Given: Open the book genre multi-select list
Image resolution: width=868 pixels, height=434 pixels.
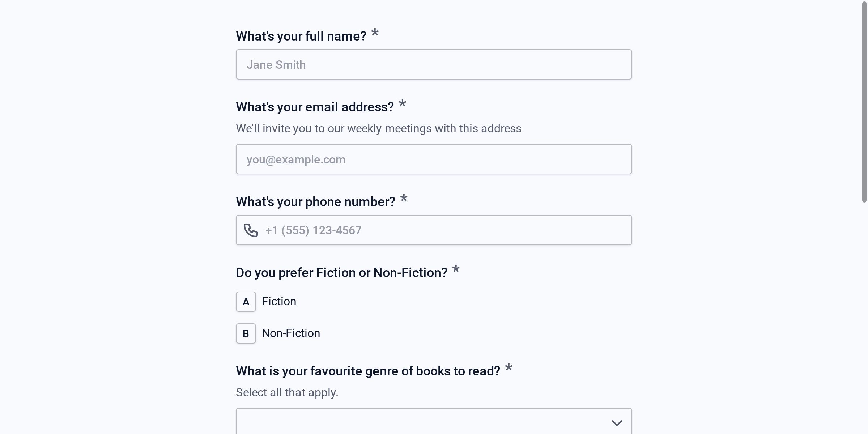Looking at the screenshot, I should 434,421.
